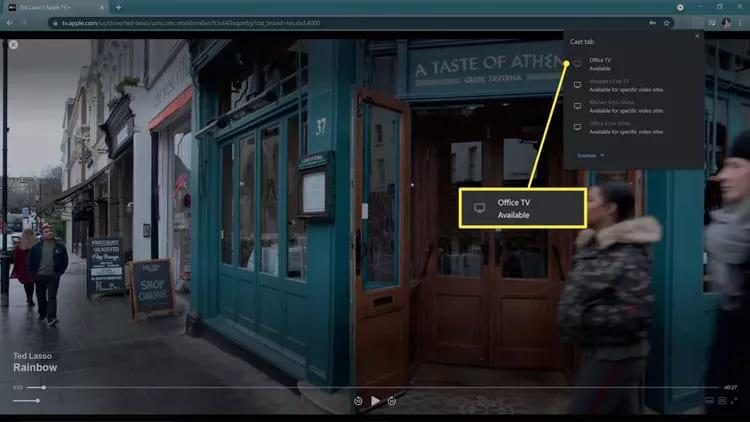750x422 pixels.
Task: Click the browser forward arrow
Action: pos(25,22)
